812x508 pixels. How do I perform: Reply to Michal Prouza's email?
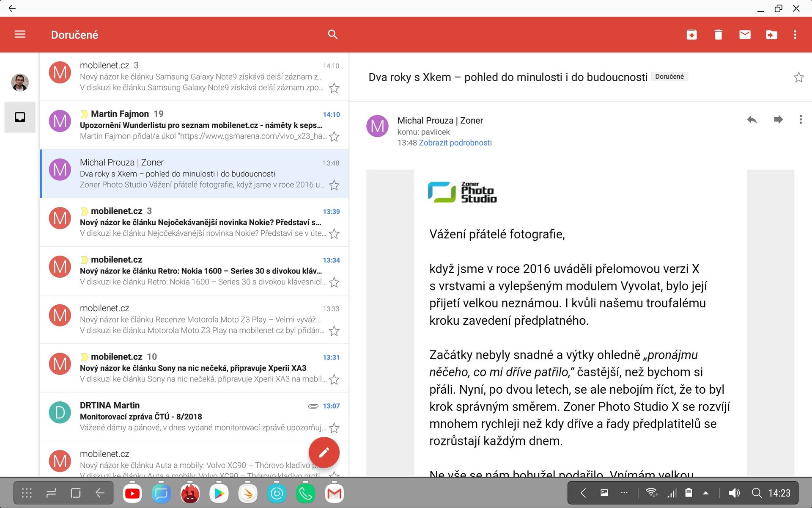(752, 120)
